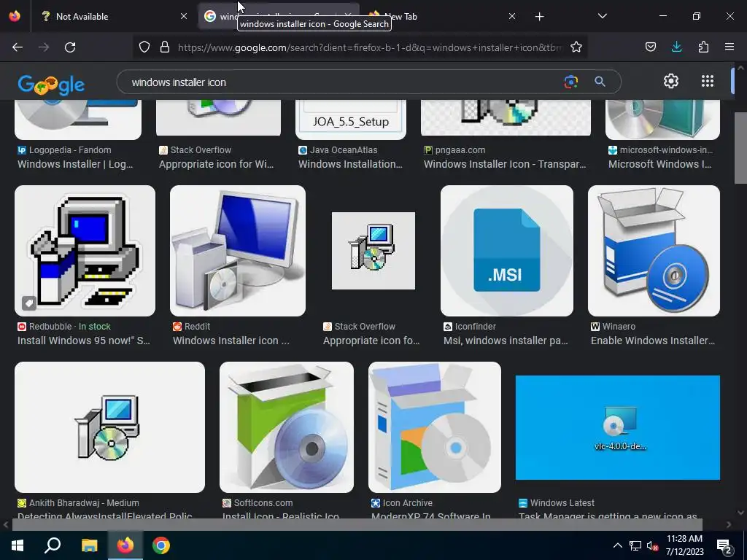Open 'Enable Windows Installer...' Winaero link
Image resolution: width=747 pixels, height=560 pixels.
[653, 341]
